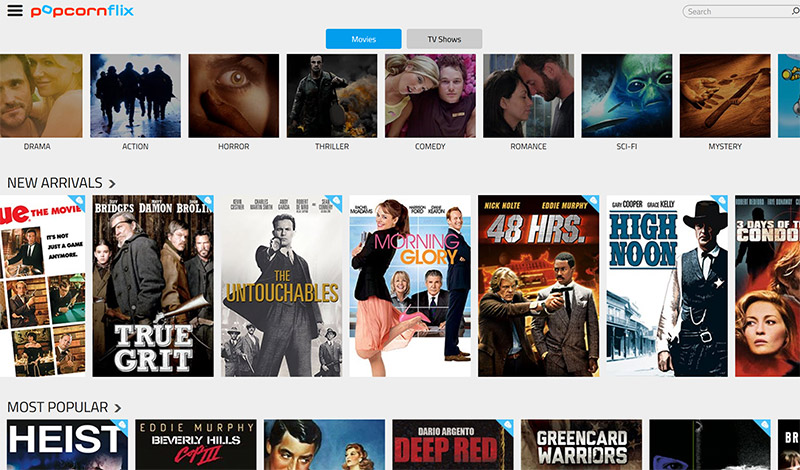This screenshot has width=800, height=470.
Task: Click corner badge on 48 Hrs. poster
Action: 592,203
